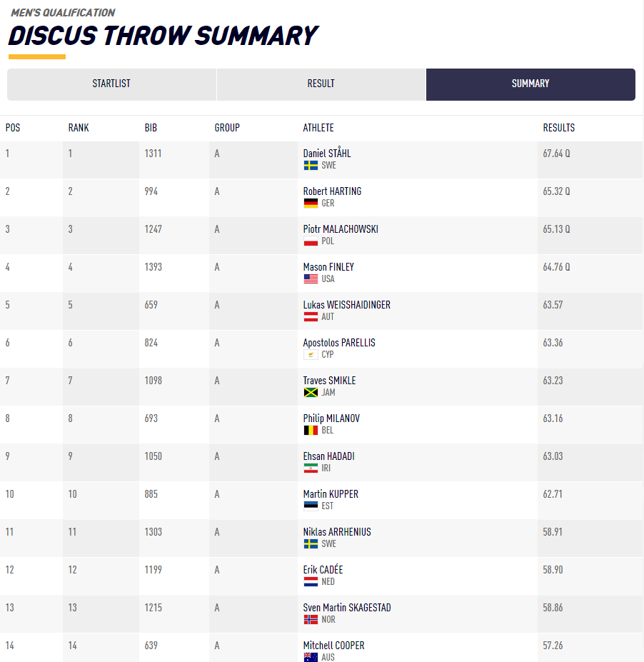Open the Result tab
The image size is (644, 662).
click(x=321, y=84)
